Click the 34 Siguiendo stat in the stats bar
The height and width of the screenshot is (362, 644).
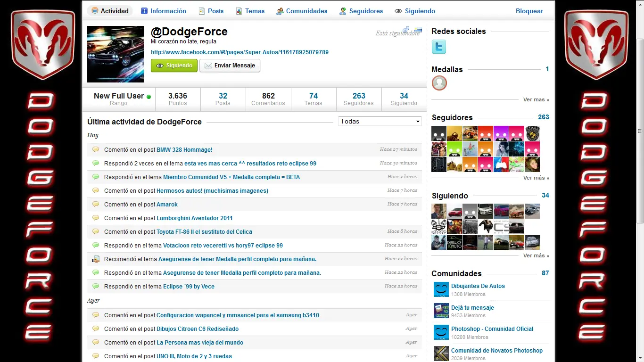pyautogui.click(x=404, y=99)
